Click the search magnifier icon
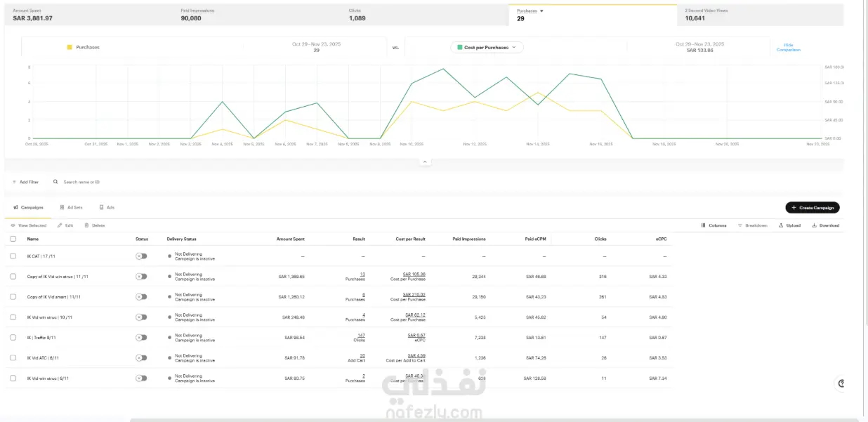This screenshot has width=868, height=422. pos(55,182)
